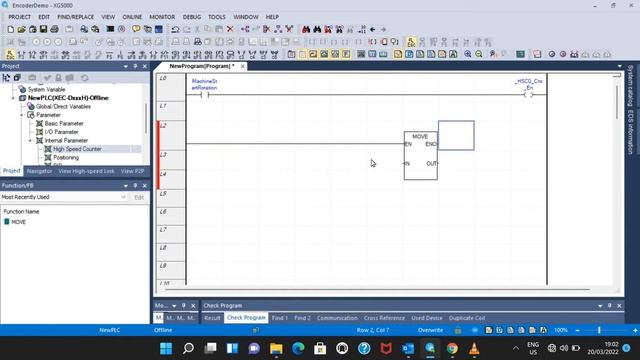Image resolution: width=640 pixels, height=360 pixels.
Task: Print using the printer toolbar icon
Action: 54,29
